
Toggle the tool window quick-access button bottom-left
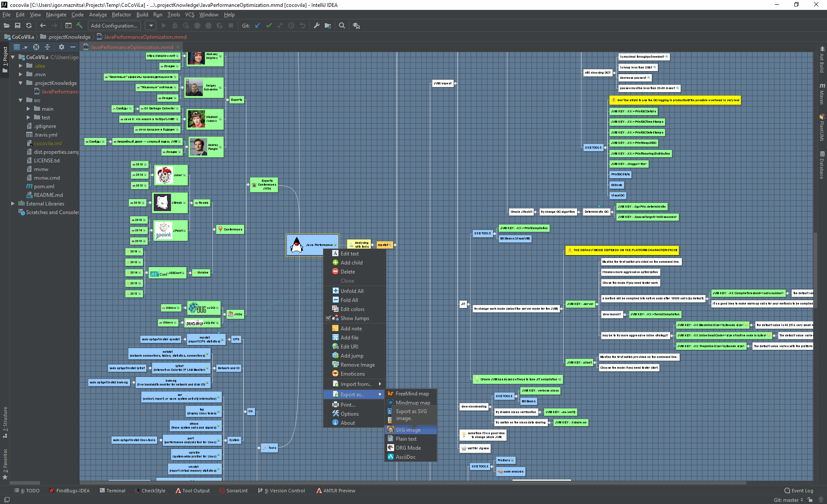coord(6,500)
